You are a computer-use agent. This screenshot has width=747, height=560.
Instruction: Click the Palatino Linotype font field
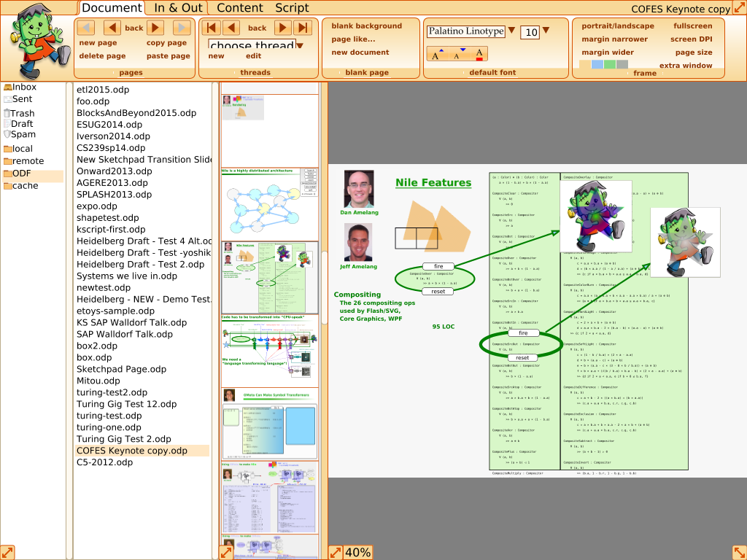[x=466, y=31]
